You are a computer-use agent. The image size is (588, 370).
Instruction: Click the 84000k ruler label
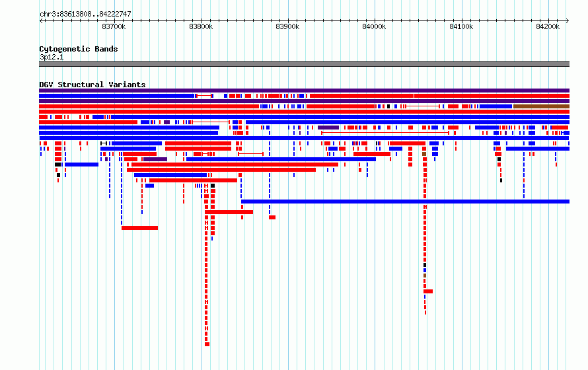tap(374, 26)
